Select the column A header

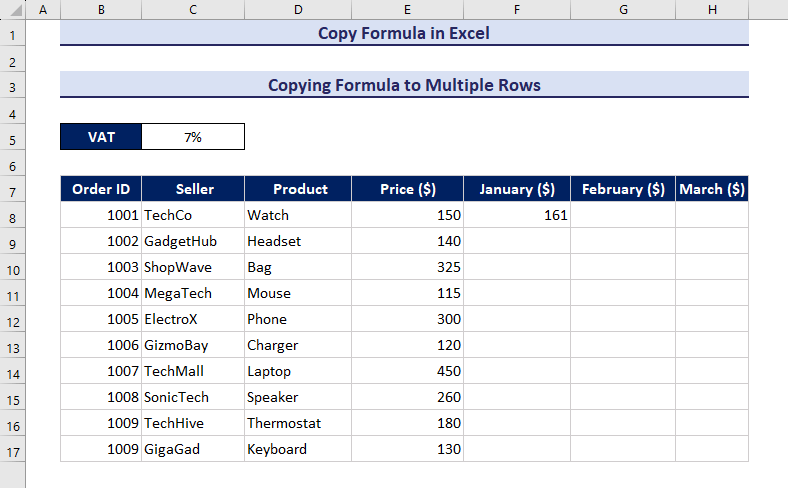click(x=43, y=9)
